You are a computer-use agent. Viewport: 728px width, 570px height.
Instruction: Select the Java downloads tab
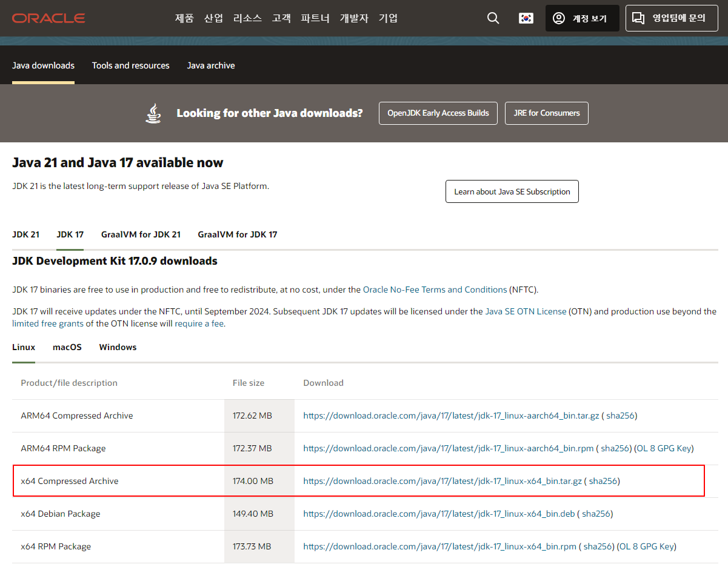click(43, 65)
